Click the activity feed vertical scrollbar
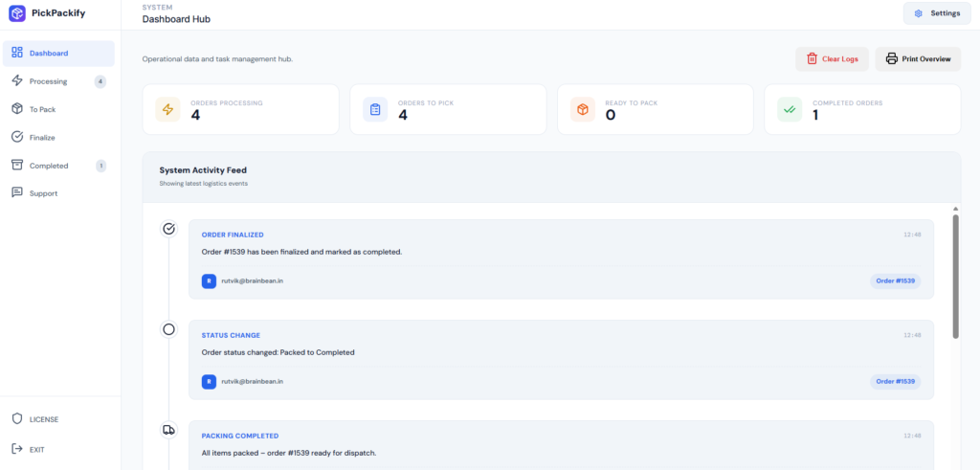 click(x=955, y=276)
